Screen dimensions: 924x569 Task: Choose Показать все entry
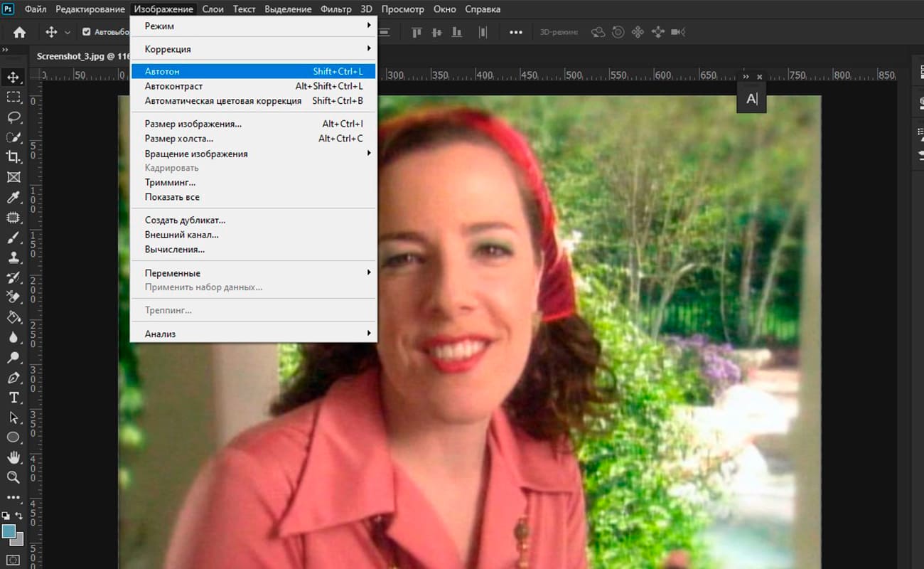(x=254, y=197)
